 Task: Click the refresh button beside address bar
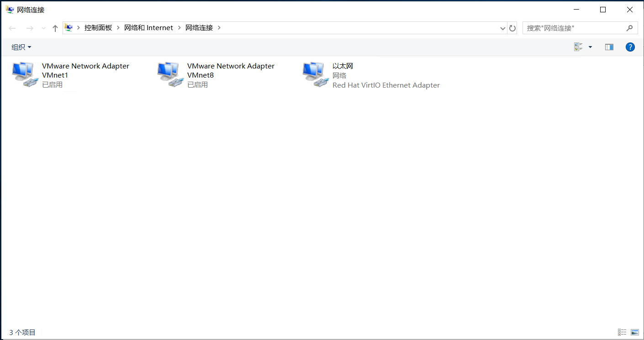tap(512, 28)
